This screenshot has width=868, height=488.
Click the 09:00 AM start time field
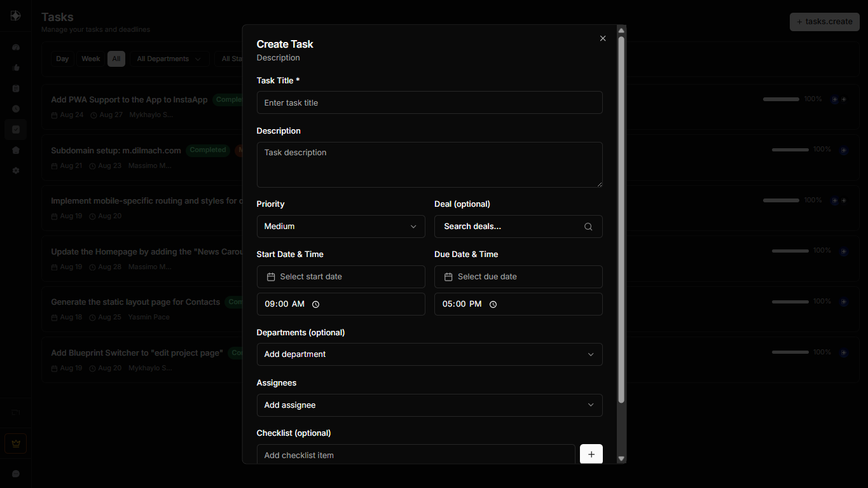[341, 304]
